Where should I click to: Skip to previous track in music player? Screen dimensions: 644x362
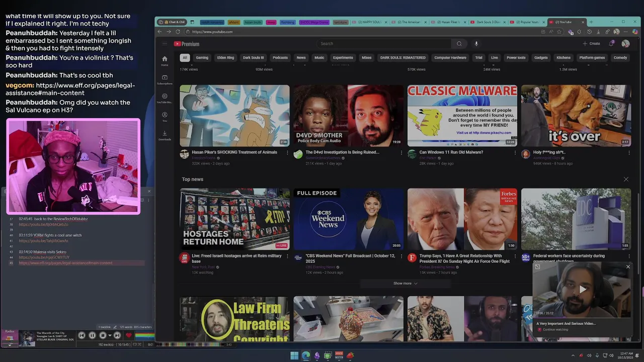point(82,335)
